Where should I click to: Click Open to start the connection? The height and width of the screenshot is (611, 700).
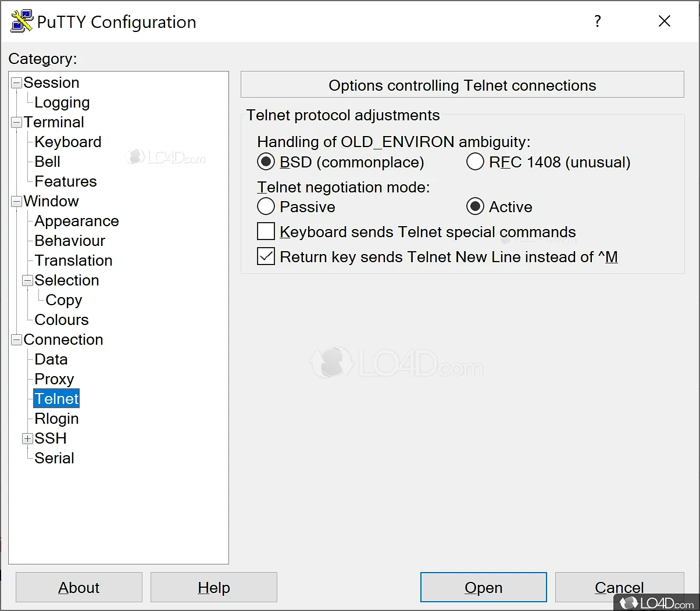pos(484,587)
